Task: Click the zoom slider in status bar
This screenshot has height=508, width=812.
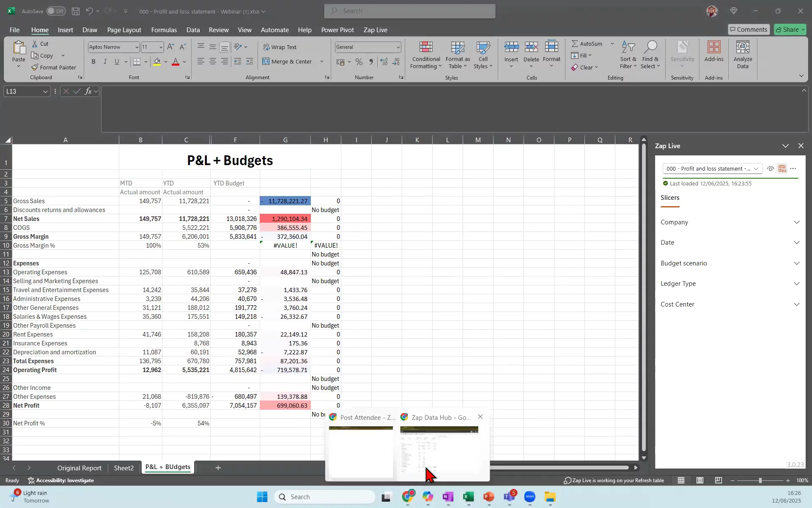Action: 760,480
